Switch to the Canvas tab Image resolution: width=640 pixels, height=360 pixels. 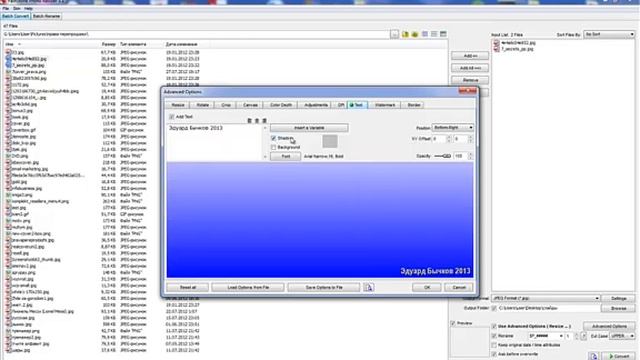pos(250,105)
